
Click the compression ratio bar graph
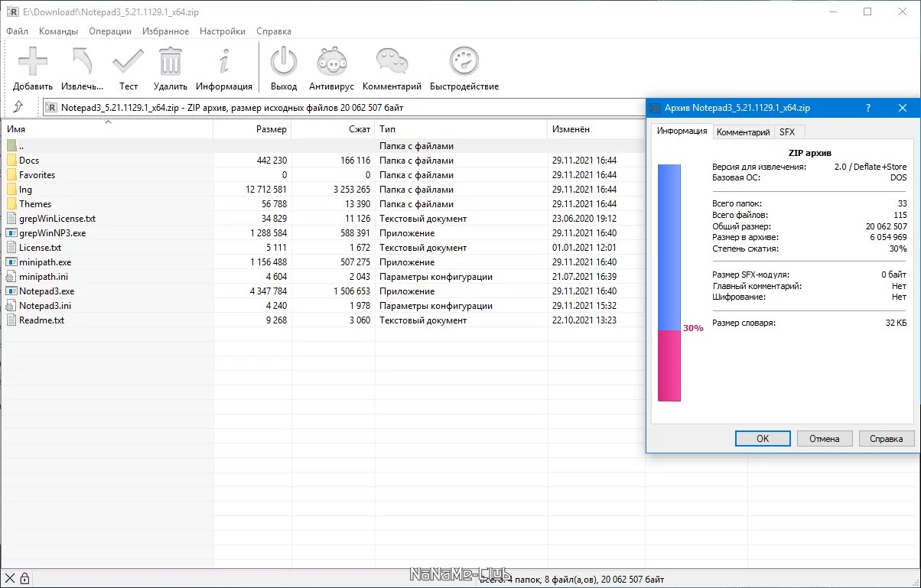click(669, 282)
